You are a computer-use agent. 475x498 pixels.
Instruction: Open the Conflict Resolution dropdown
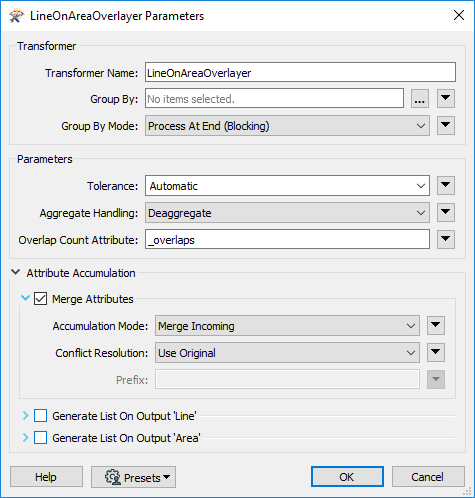click(x=287, y=353)
